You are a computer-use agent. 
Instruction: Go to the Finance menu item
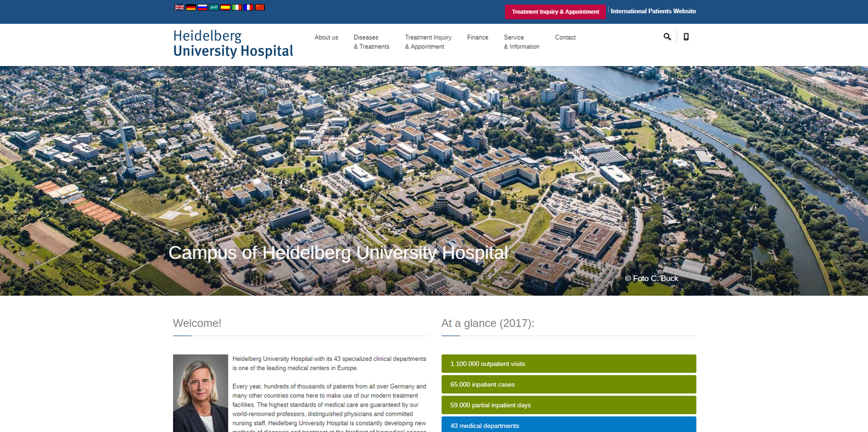[477, 37]
